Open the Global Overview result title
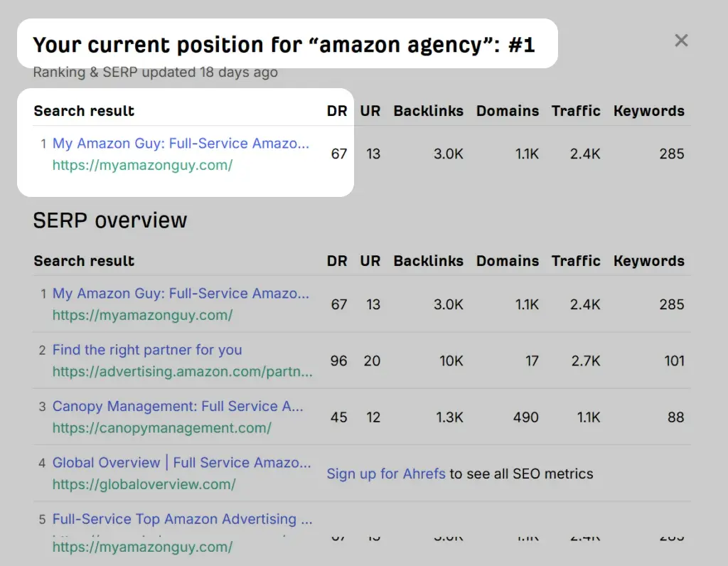The width and height of the screenshot is (728, 566). pos(181,463)
